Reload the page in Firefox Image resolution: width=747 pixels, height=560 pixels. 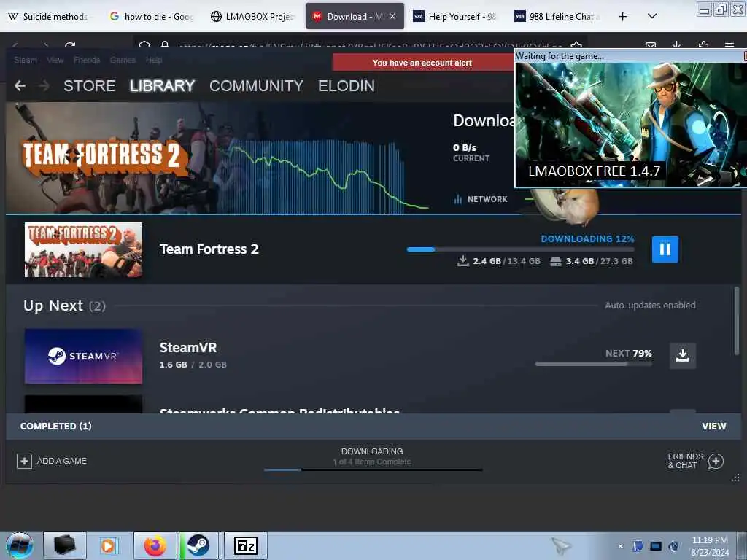70,44
